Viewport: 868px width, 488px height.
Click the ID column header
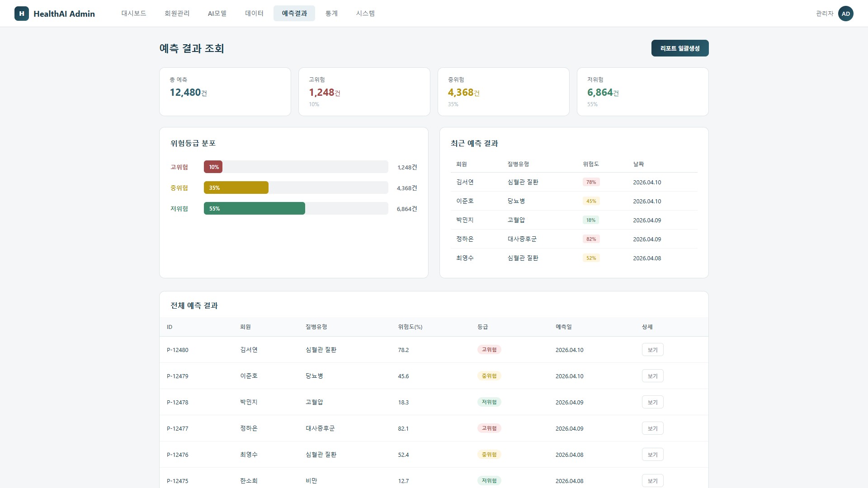(x=170, y=327)
